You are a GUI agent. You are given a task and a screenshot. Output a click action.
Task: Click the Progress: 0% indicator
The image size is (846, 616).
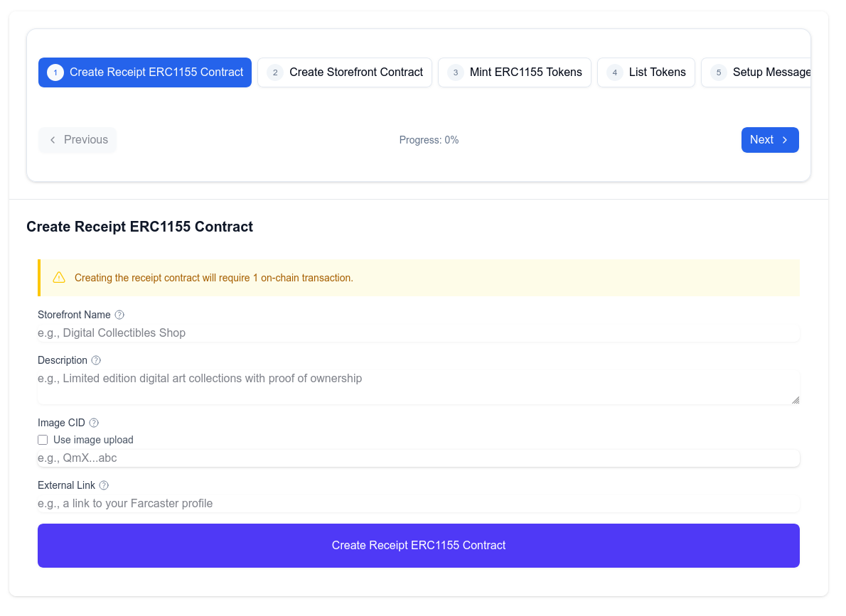[429, 139]
